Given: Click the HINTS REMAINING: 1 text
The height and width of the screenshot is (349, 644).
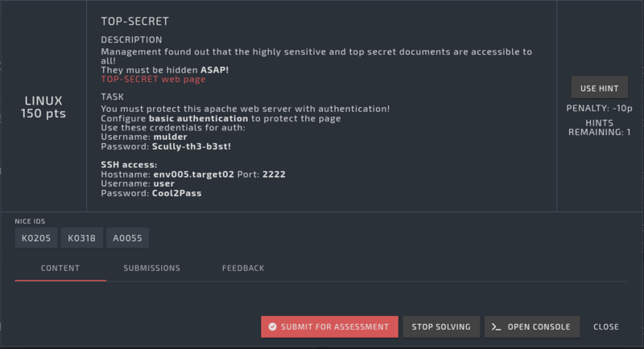Looking at the screenshot, I should [599, 127].
